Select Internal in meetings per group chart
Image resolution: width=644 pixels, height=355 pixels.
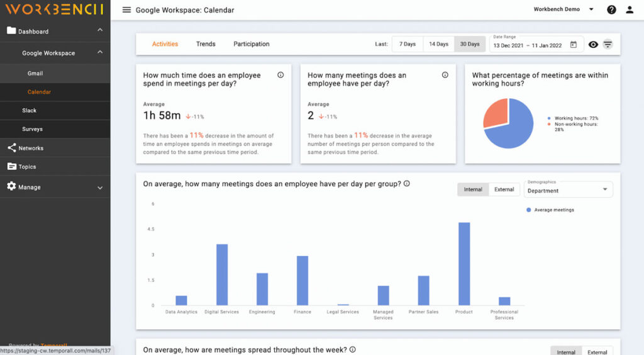coord(473,189)
